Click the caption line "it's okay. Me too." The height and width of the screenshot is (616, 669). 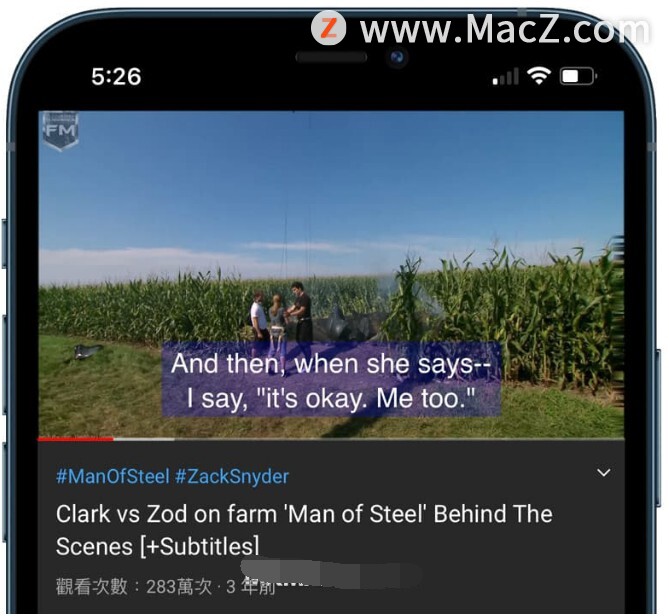367,398
